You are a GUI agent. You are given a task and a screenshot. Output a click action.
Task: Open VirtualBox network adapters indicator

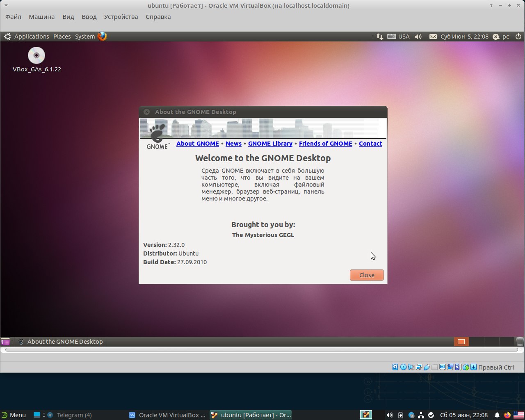pos(419,367)
